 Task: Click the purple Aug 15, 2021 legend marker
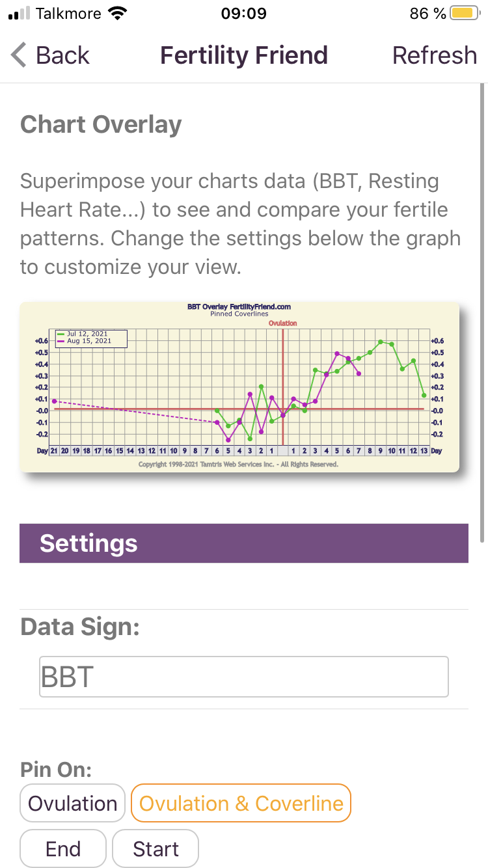[62, 341]
